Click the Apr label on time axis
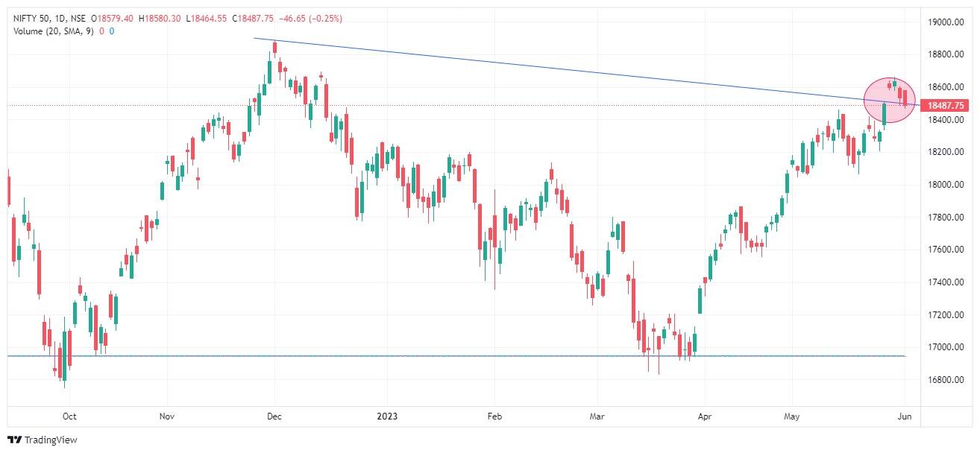 tap(703, 416)
